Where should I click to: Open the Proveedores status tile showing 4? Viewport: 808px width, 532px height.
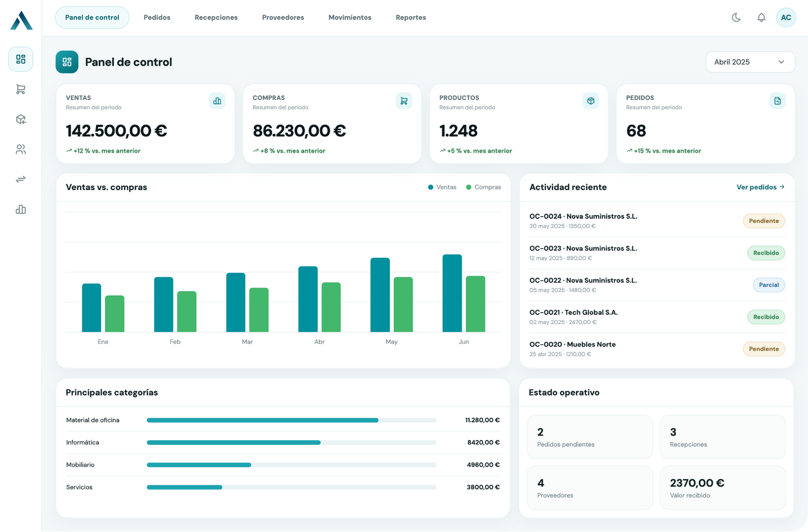coord(590,488)
